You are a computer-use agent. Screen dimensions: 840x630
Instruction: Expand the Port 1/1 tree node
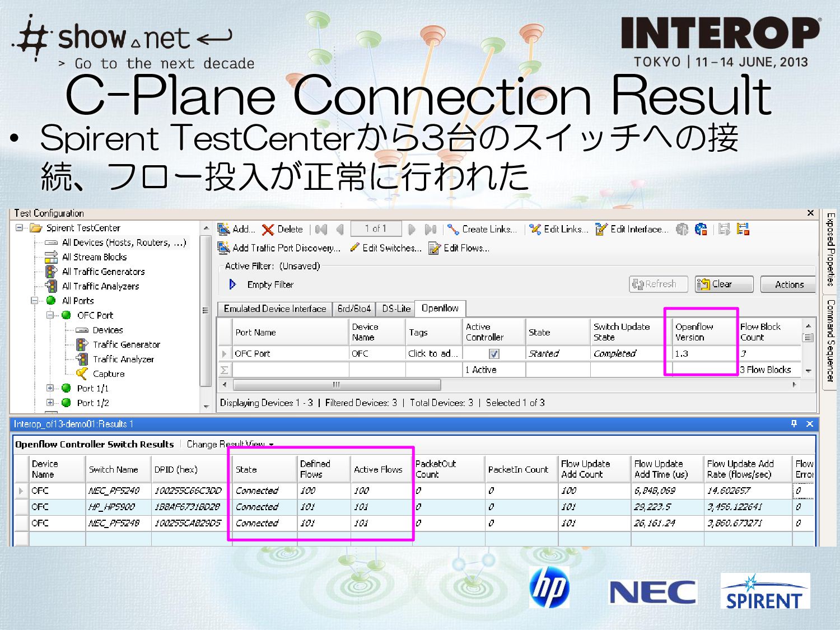pos(50,388)
